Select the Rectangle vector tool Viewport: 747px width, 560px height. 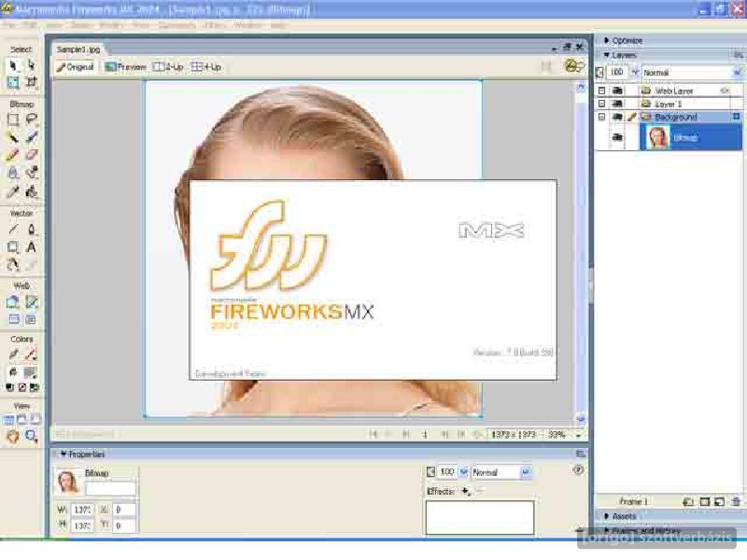pos(13,247)
